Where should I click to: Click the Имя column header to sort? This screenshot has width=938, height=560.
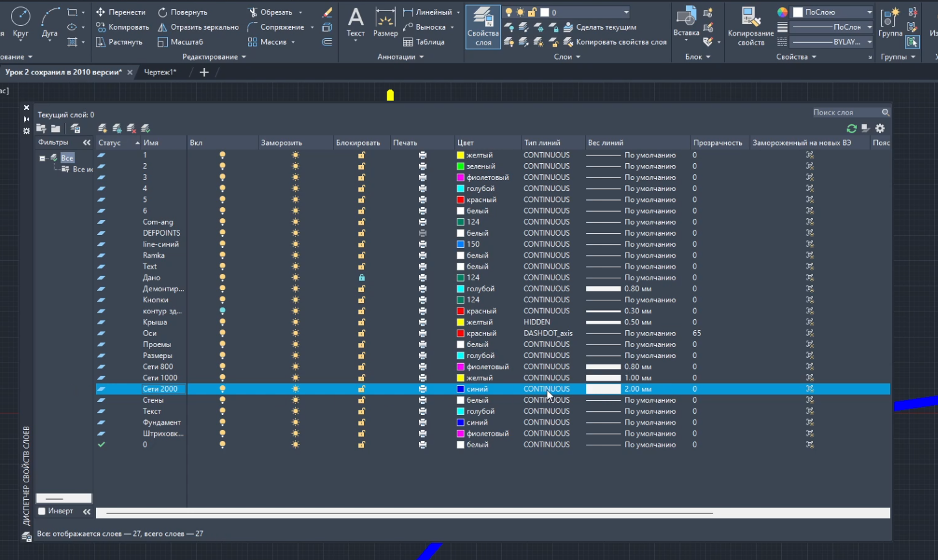click(x=163, y=142)
